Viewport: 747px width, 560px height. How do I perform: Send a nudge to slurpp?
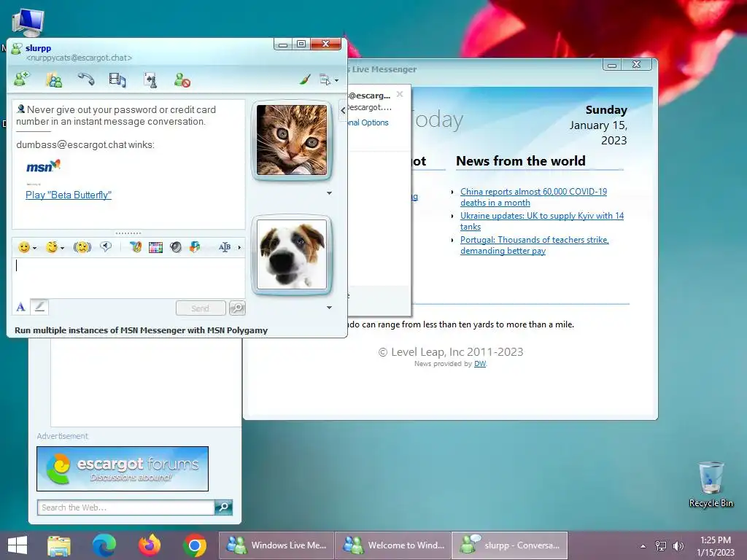point(82,247)
